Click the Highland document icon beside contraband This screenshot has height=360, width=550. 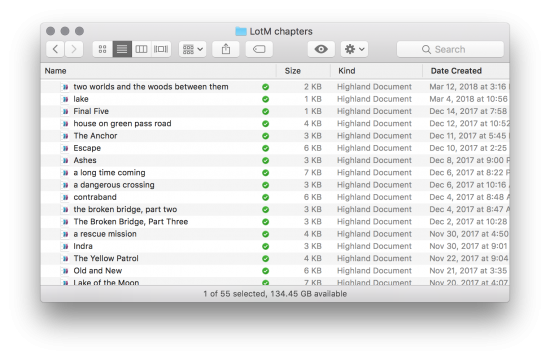(65, 197)
